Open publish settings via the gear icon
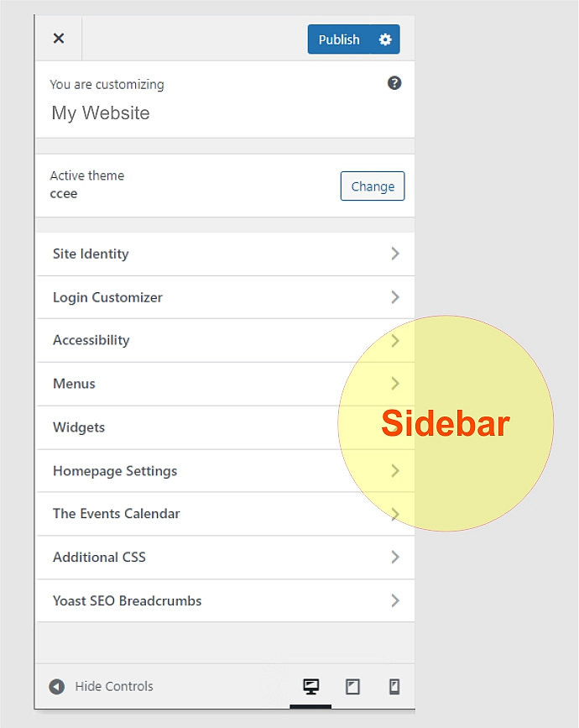The image size is (579, 728). [385, 39]
